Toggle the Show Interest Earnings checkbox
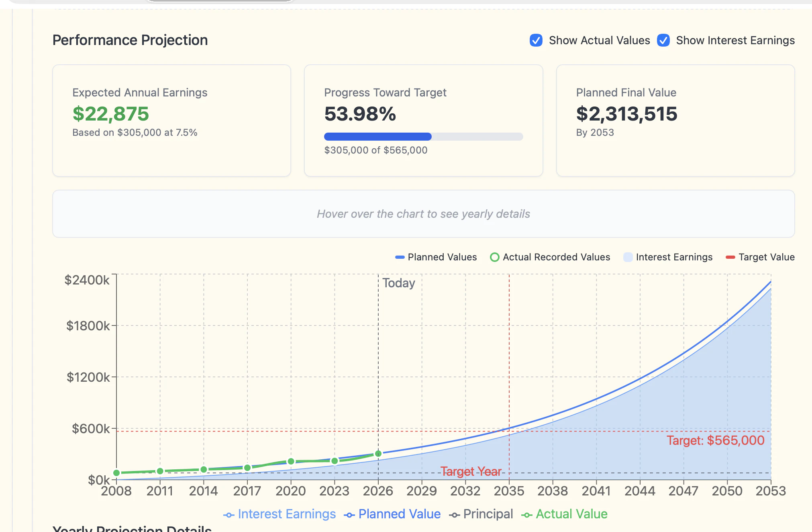This screenshot has width=812, height=532. (x=663, y=41)
